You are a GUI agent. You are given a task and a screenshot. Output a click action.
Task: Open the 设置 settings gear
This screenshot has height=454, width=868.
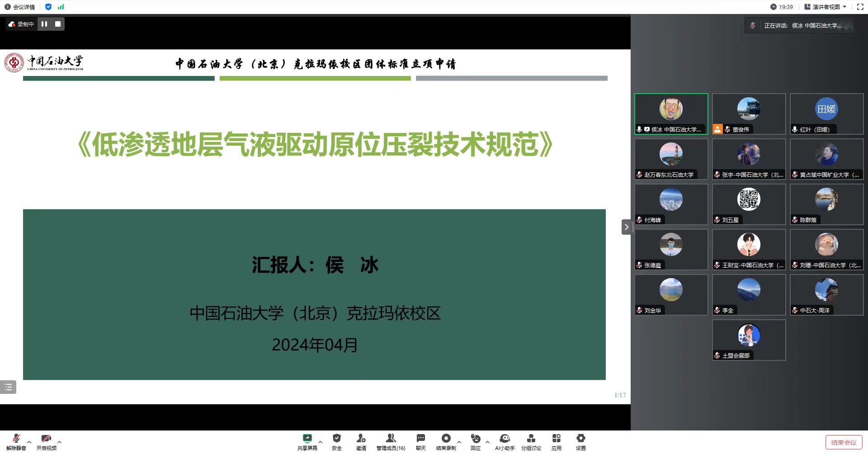[x=580, y=442]
